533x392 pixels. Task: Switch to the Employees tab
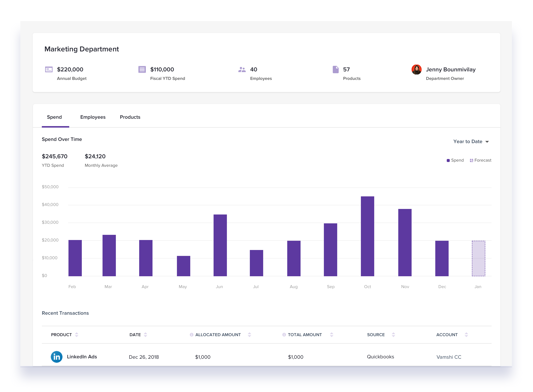coord(93,117)
